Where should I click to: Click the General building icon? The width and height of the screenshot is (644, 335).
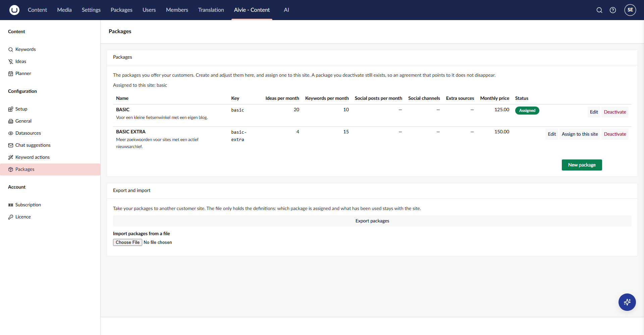(x=11, y=121)
